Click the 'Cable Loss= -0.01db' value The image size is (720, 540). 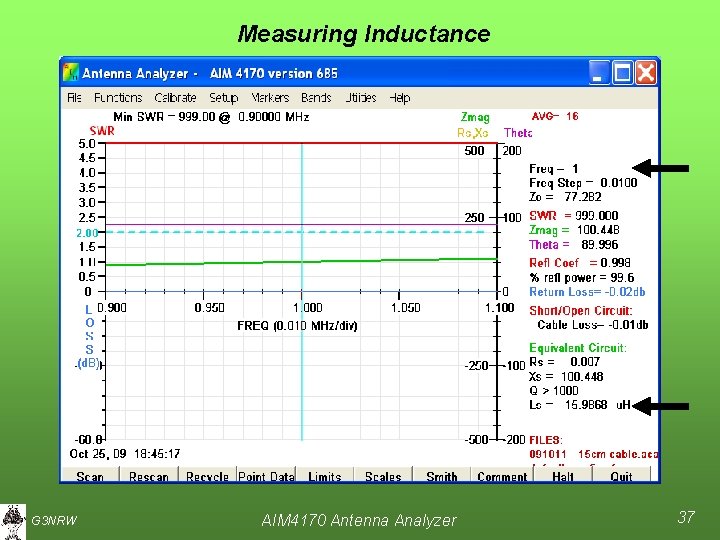coord(593,325)
